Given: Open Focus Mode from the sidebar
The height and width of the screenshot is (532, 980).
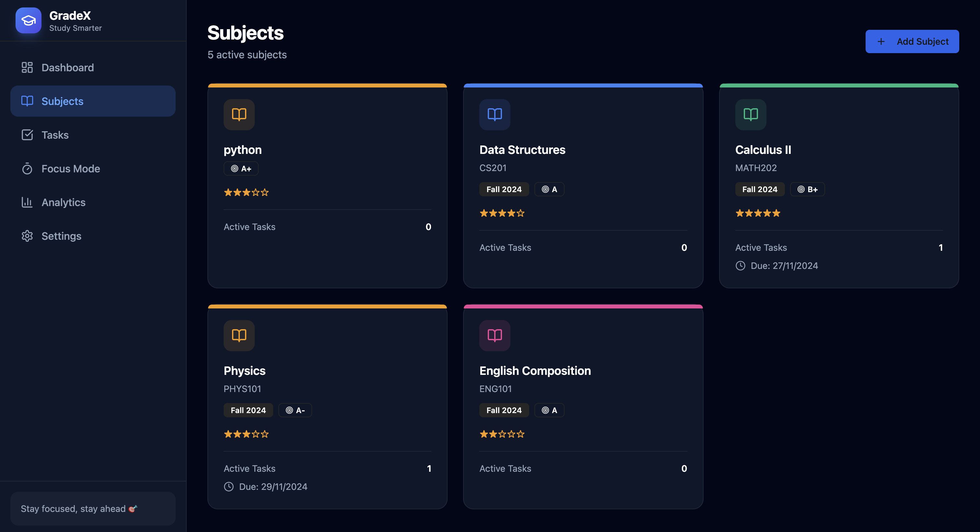Looking at the screenshot, I should click(x=70, y=168).
